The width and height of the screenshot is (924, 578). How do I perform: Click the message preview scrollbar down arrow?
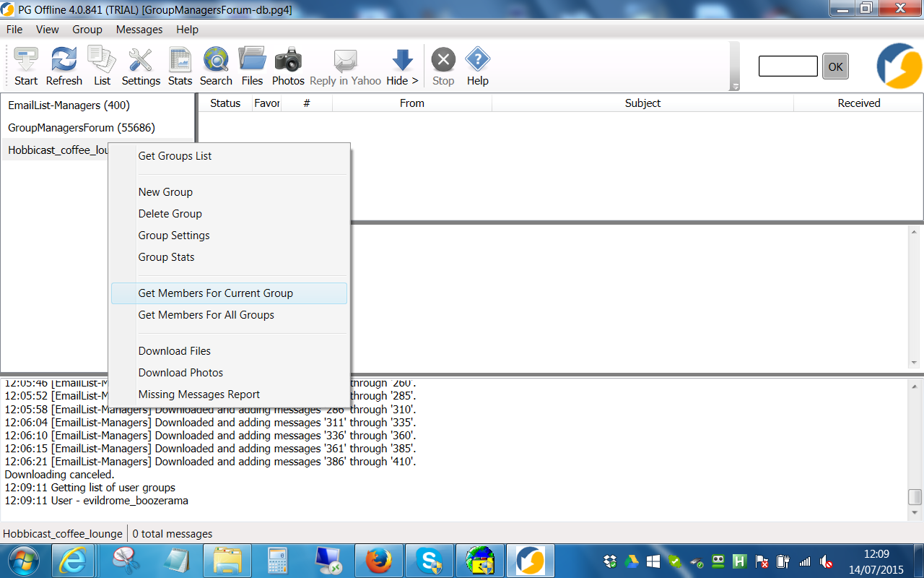[x=915, y=362]
